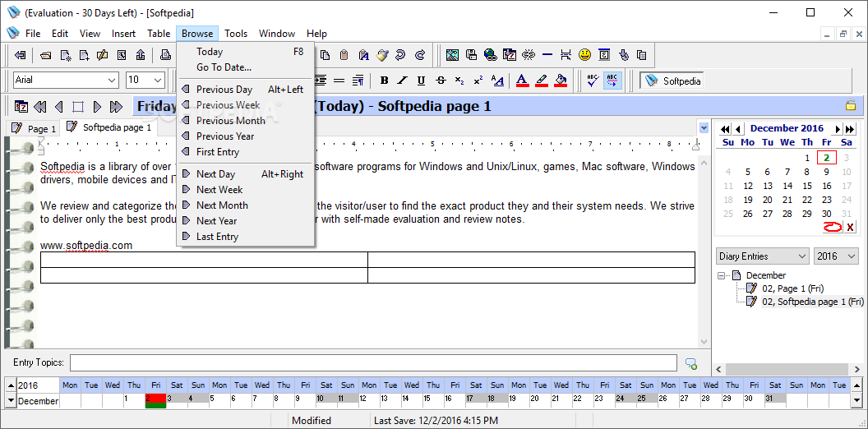Select Today in the Browse menu

coord(246,52)
